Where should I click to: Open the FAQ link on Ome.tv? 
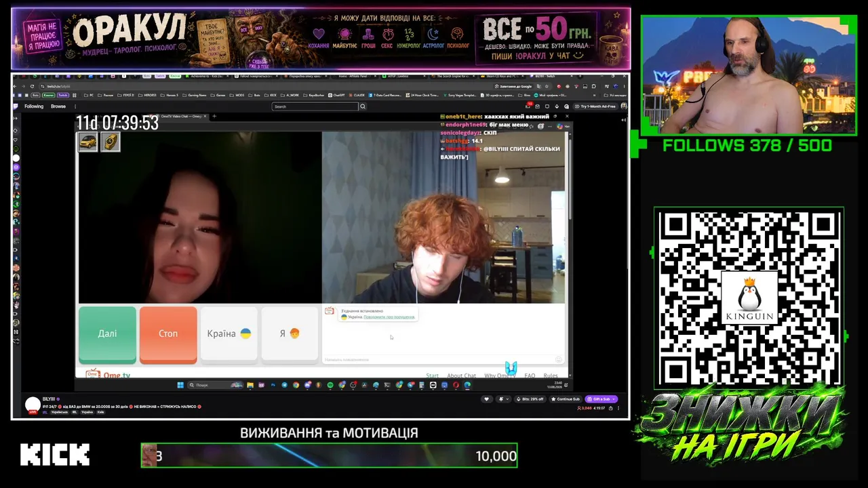click(x=530, y=375)
